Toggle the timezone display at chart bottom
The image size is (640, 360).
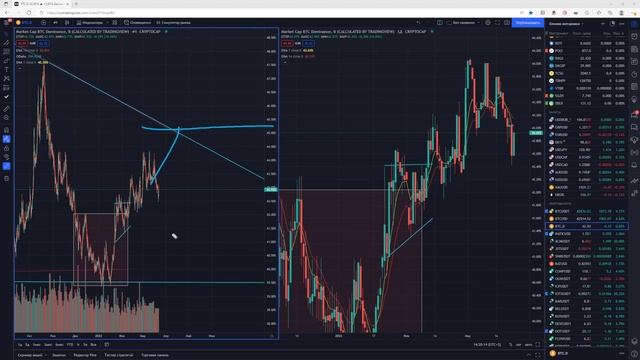point(487,345)
